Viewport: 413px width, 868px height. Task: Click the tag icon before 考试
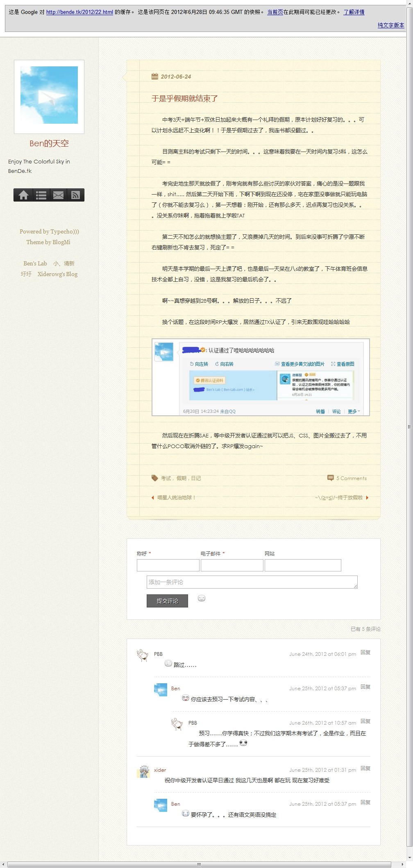tap(155, 478)
